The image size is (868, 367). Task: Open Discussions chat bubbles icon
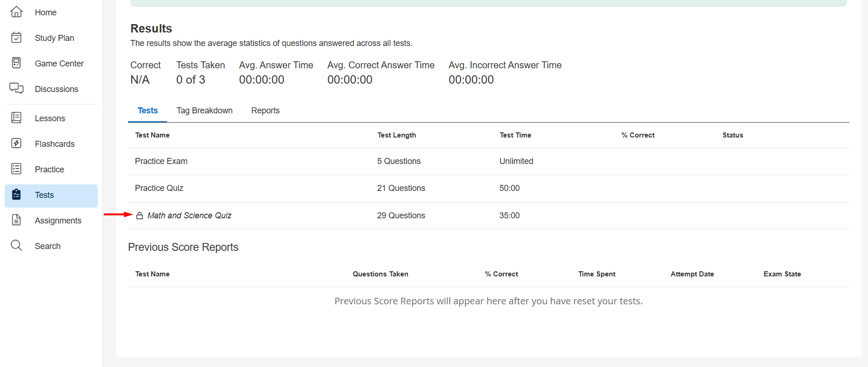point(16,88)
